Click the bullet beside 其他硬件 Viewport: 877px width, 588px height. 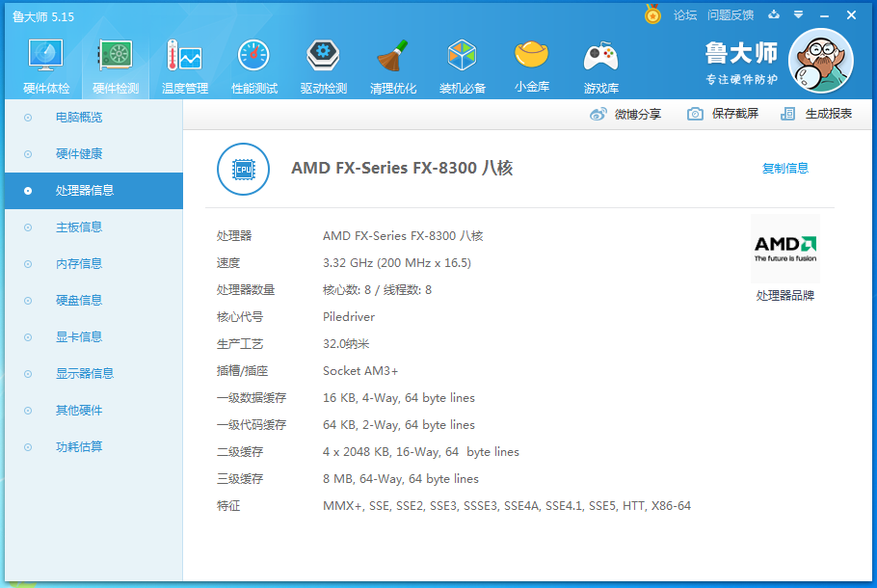point(28,411)
